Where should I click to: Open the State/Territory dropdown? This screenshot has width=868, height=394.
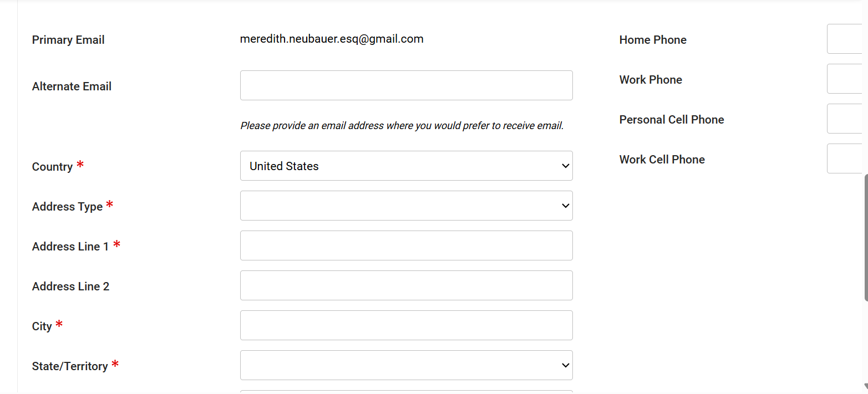pos(406,365)
